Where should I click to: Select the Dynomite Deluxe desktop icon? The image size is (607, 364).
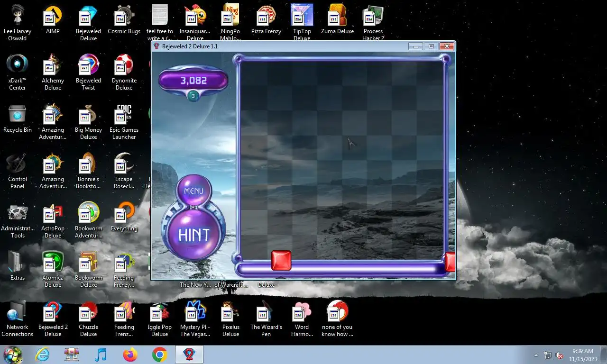[124, 72]
